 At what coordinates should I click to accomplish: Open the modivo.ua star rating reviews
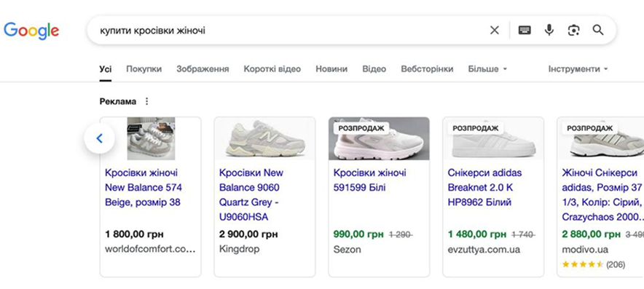(594, 264)
